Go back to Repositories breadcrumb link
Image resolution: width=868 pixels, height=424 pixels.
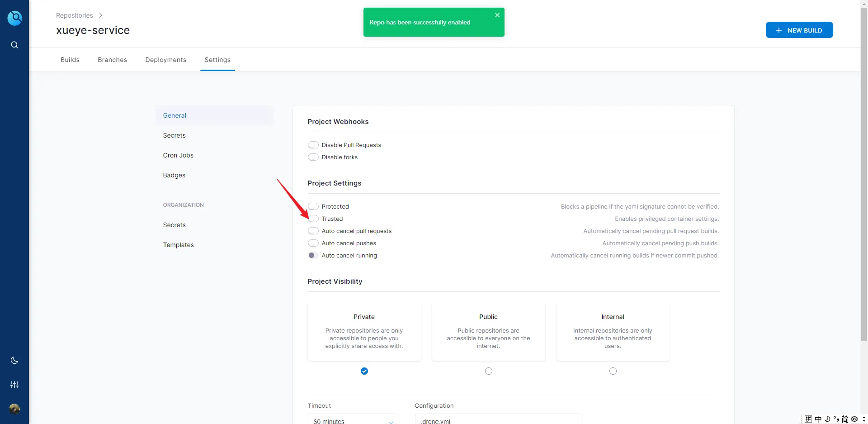point(74,15)
